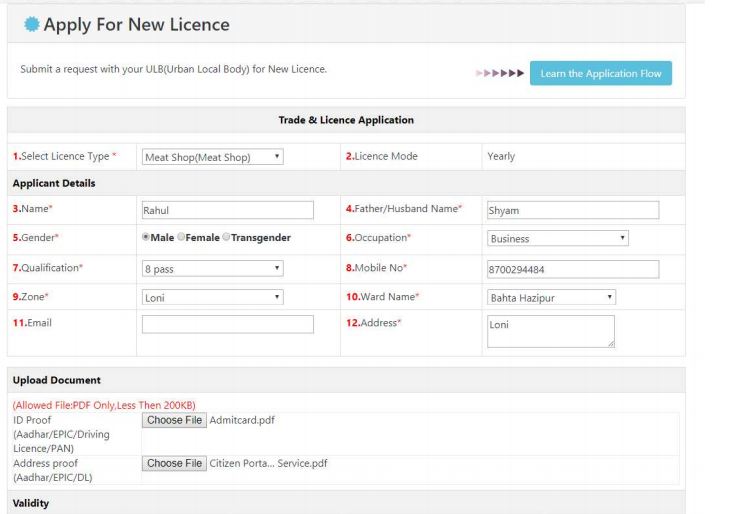Open the Occupation dropdown
This screenshot has width=734, height=514.
tap(557, 238)
